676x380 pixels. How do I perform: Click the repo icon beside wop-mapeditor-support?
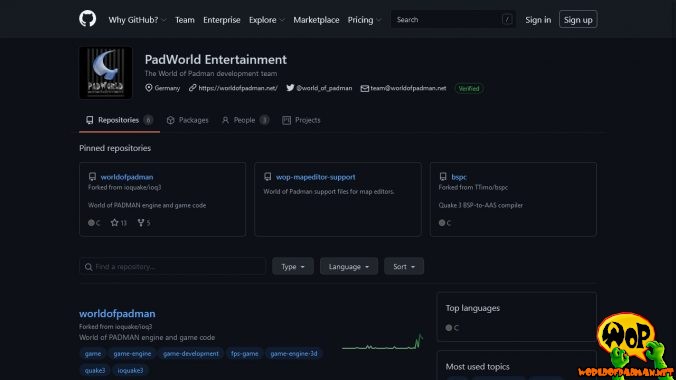tap(267, 177)
